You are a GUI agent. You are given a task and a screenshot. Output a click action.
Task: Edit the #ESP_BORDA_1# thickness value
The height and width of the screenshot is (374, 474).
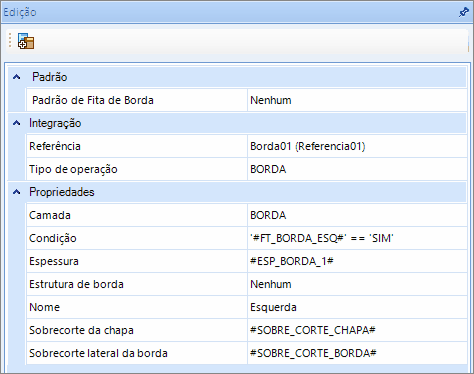[357, 261]
